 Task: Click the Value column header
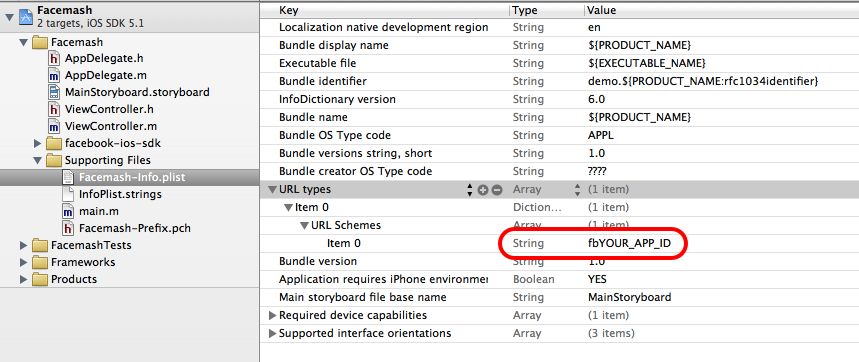[x=602, y=10]
